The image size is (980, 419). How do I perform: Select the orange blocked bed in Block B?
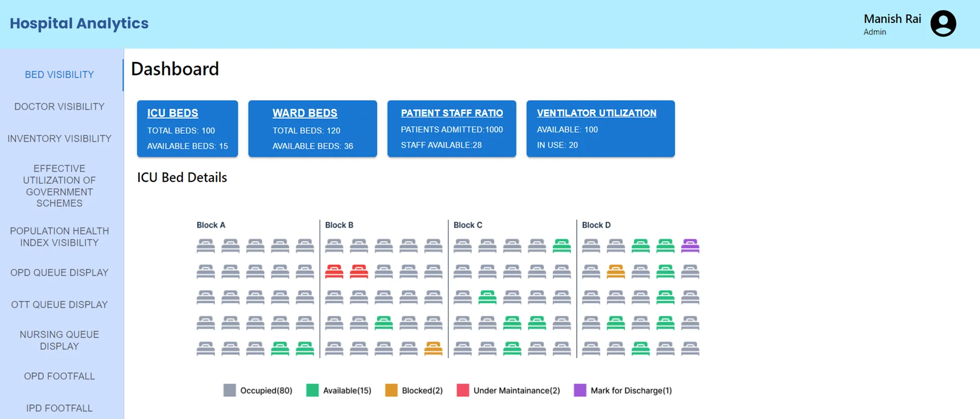tap(433, 348)
